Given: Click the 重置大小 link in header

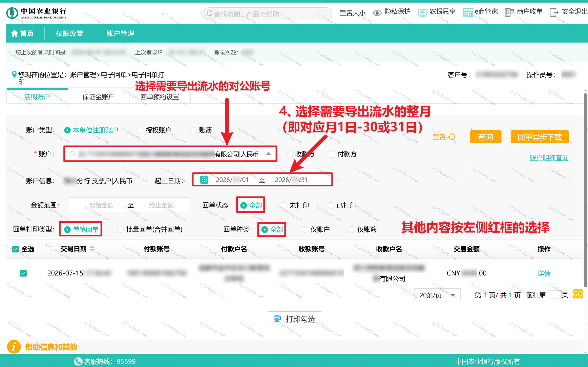Looking at the screenshot, I should coord(352,13).
